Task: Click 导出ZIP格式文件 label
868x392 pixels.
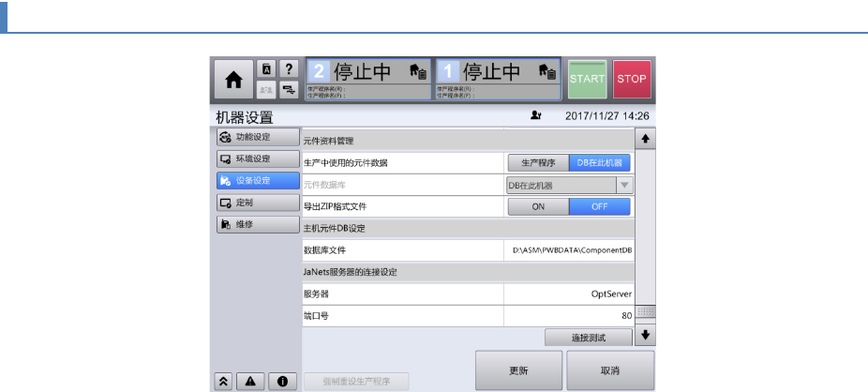Action: click(335, 206)
